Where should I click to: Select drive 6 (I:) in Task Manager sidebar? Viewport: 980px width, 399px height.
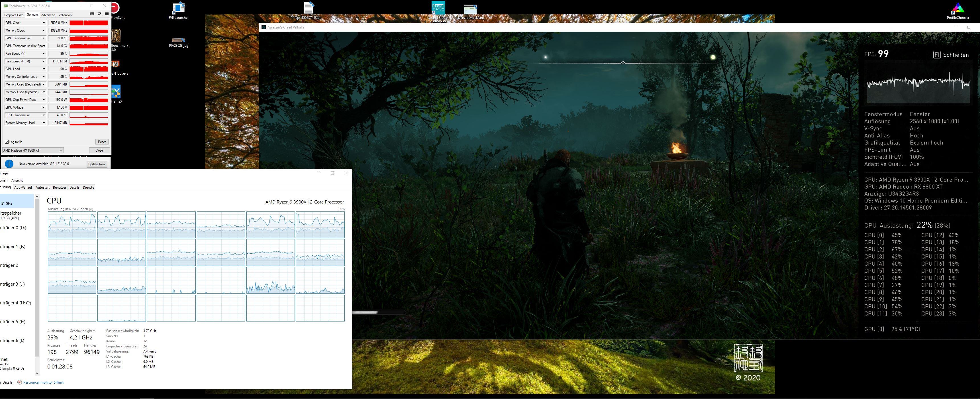pos(13,340)
